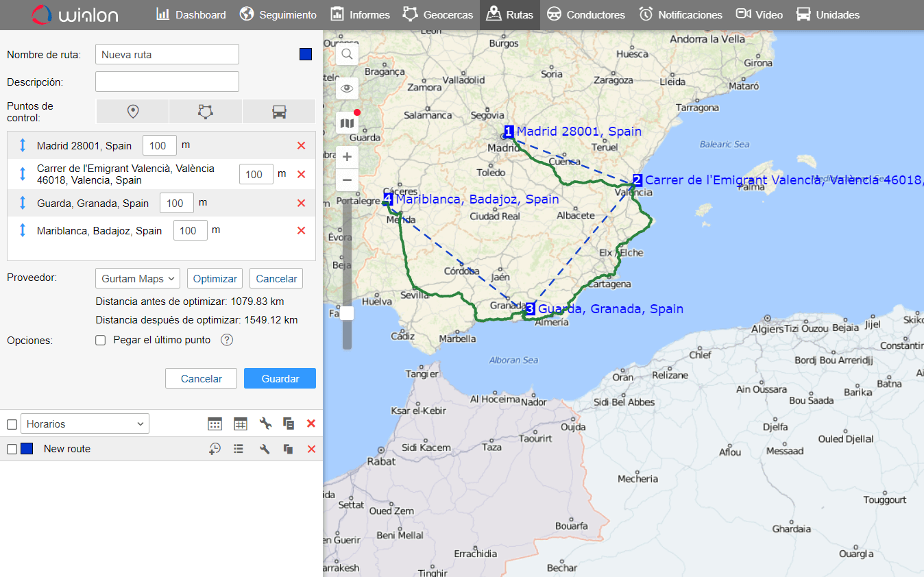Delete the Guarda, Granada control point
Screen dimensions: 924x577
click(x=301, y=203)
